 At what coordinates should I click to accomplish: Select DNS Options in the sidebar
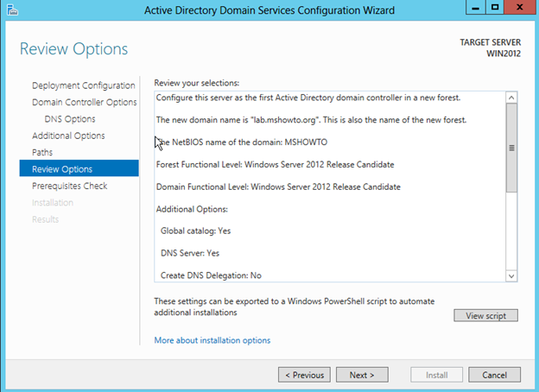70,119
